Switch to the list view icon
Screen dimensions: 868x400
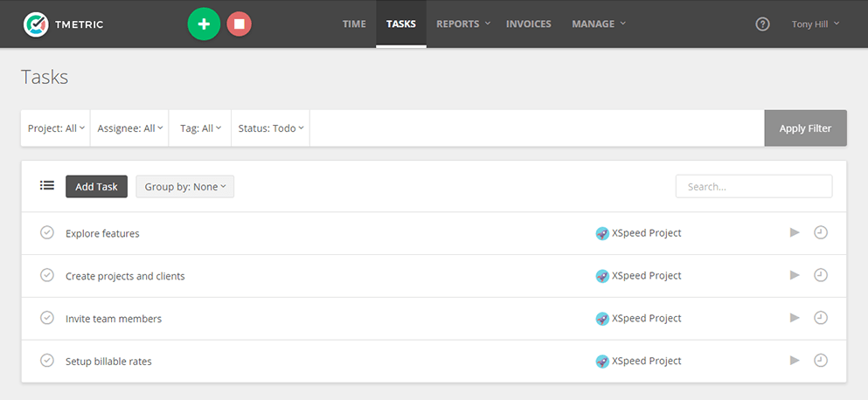[47, 186]
